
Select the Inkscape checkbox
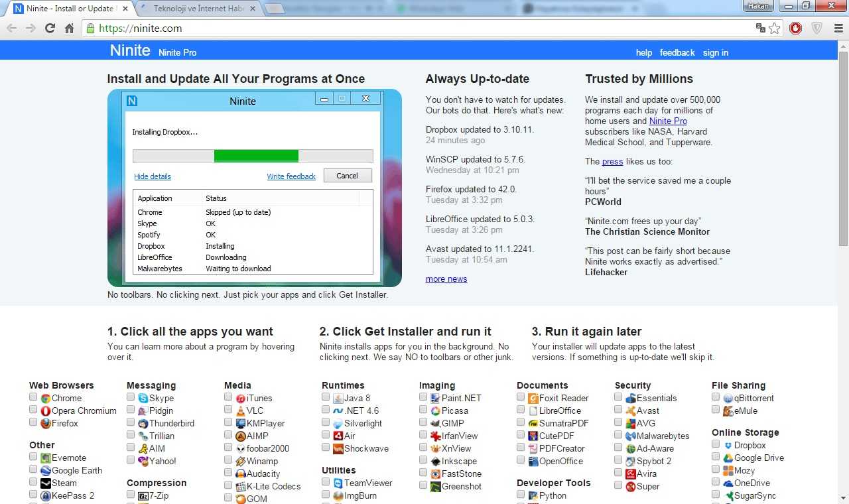tap(423, 460)
